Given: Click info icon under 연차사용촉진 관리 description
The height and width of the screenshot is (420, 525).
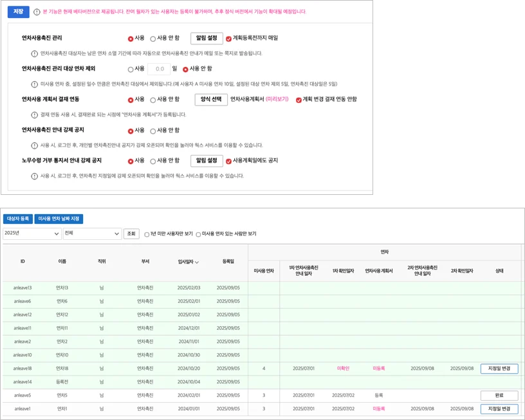Looking at the screenshot, I should tap(34, 53).
